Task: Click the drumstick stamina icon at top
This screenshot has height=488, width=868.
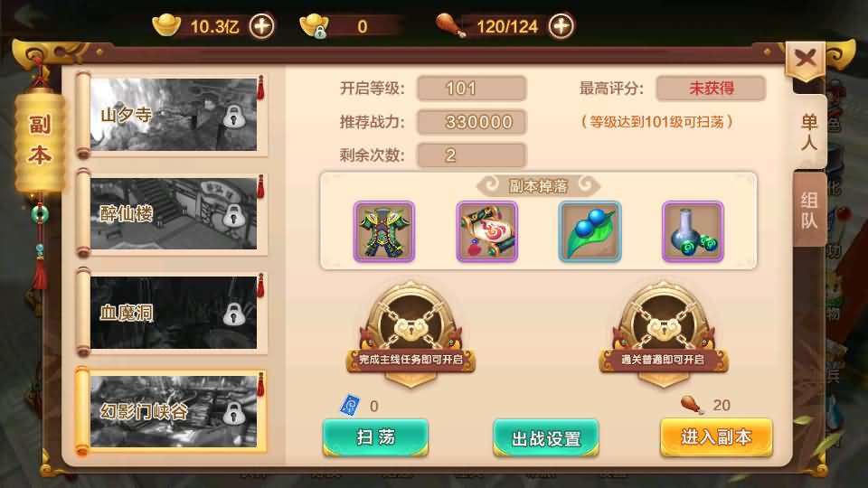Action: coord(449,25)
